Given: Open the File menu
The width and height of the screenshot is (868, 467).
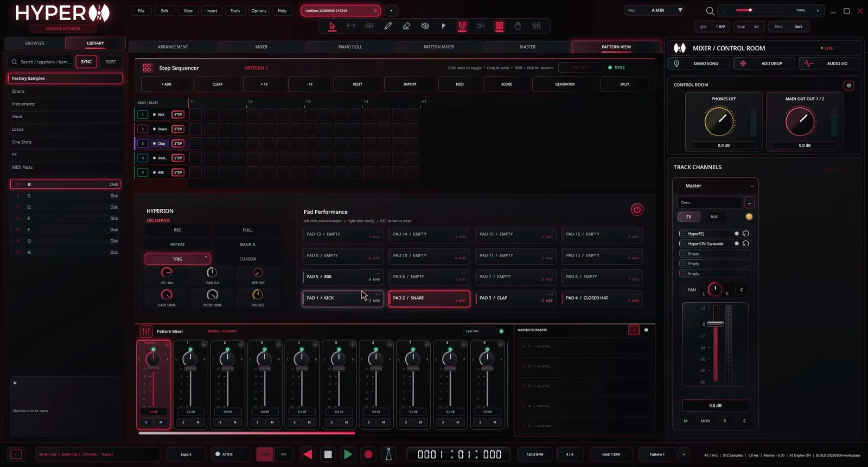Looking at the screenshot, I should click(x=141, y=11).
